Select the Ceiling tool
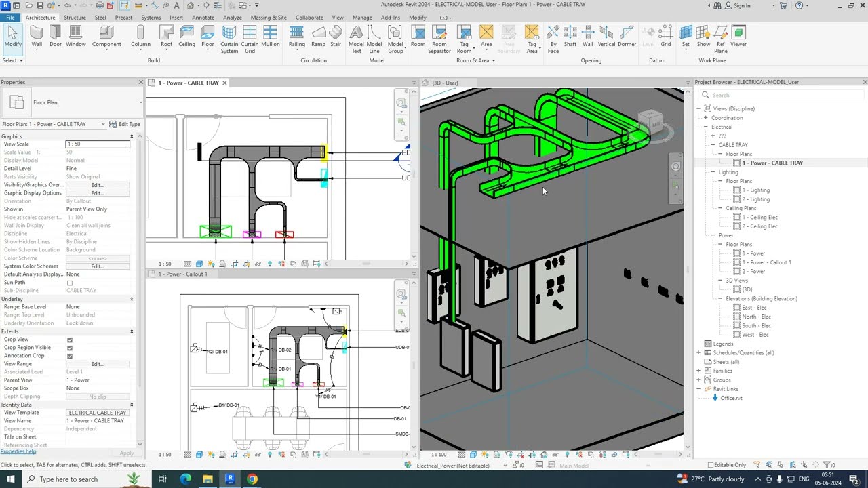The width and height of the screenshot is (868, 488). [x=186, y=37]
